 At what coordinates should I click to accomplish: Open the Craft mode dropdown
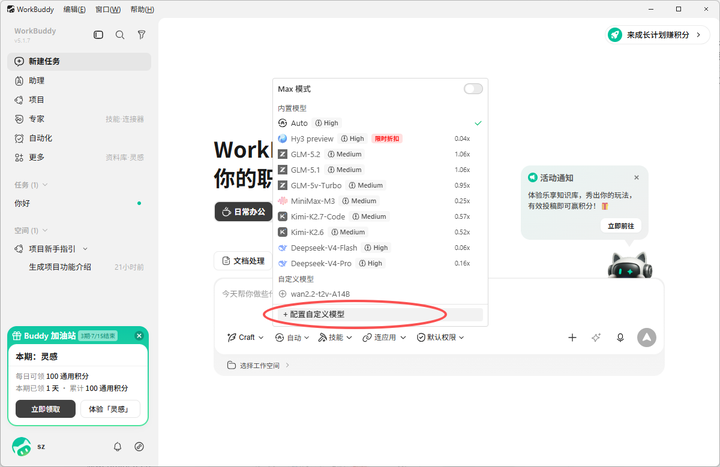tap(246, 338)
